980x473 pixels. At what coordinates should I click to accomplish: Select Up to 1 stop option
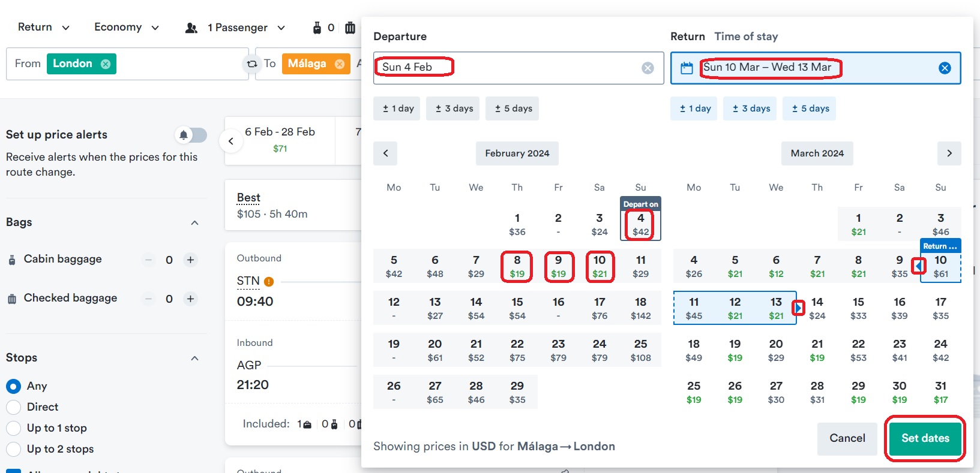tap(14, 428)
